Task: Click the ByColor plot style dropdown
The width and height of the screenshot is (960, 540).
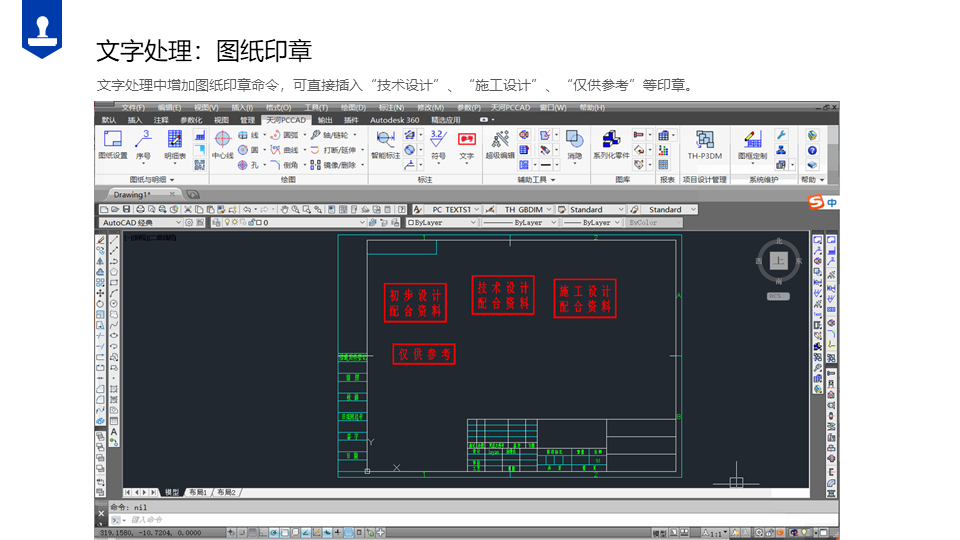Action: pyautogui.click(x=653, y=223)
